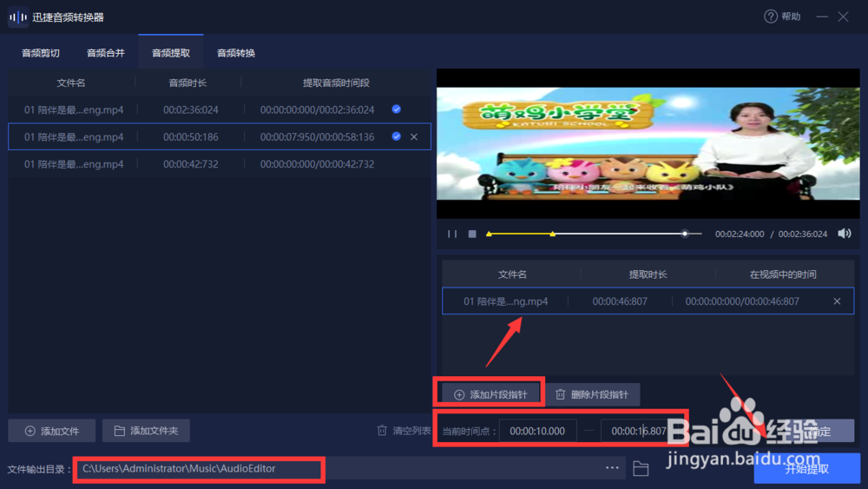
Task: Click the 提取时长 column header
Action: [x=648, y=274]
